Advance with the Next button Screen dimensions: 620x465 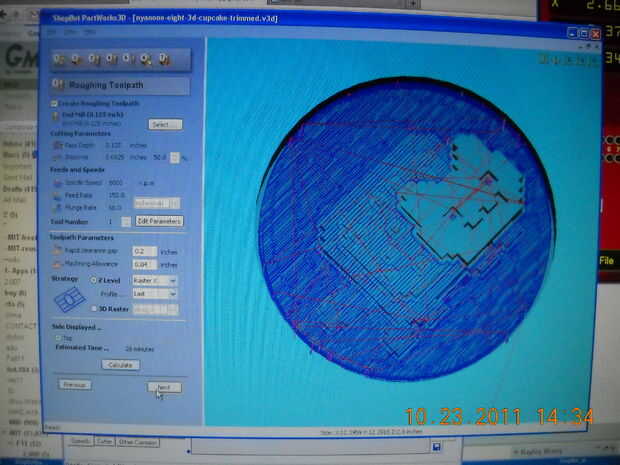164,388
